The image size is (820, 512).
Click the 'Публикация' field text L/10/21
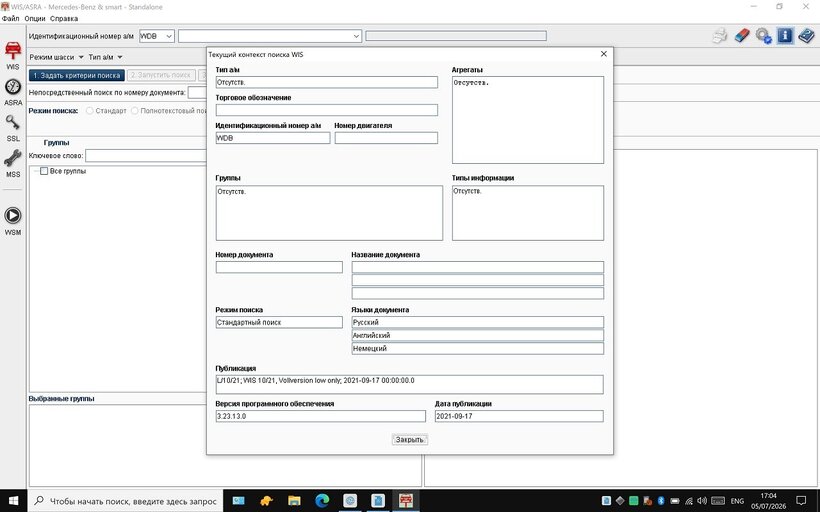coord(409,384)
